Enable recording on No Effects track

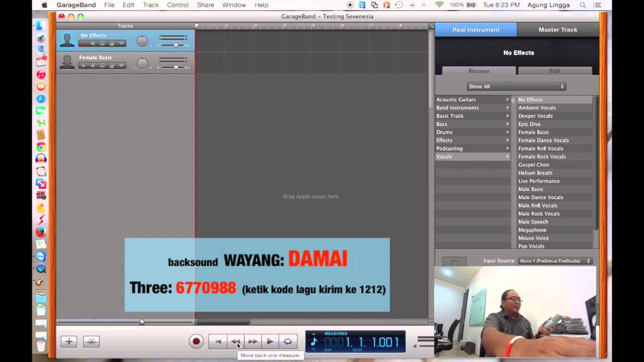pyautogui.click(x=84, y=44)
